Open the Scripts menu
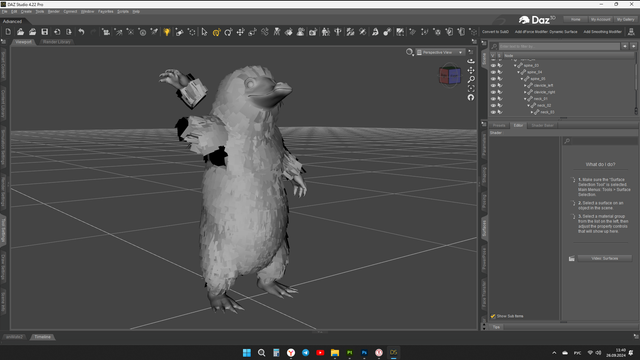640x360 pixels. (x=123, y=11)
